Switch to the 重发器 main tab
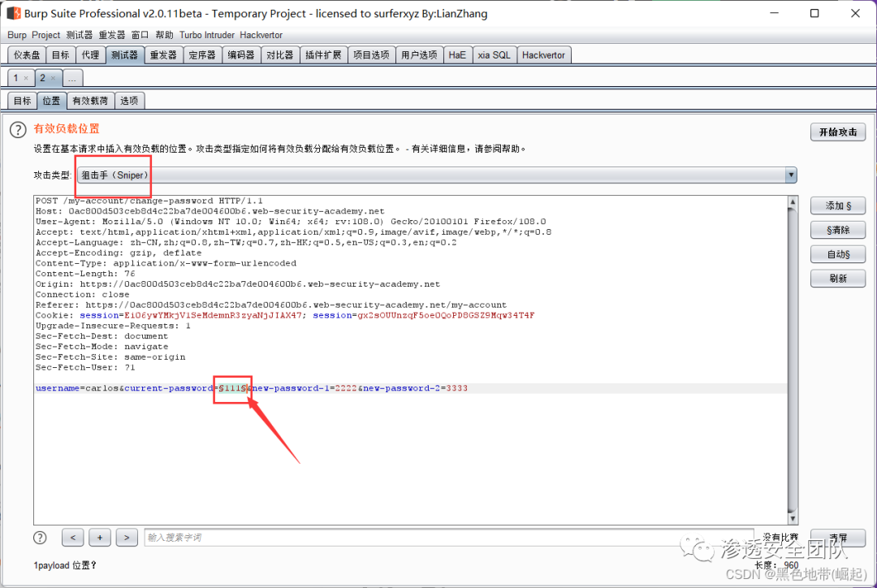This screenshot has width=877, height=588. click(x=163, y=55)
